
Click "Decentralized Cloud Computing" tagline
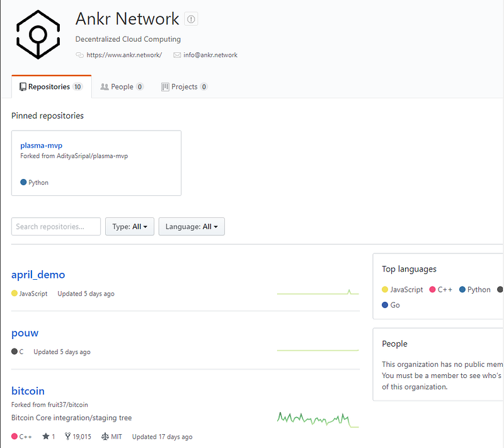(128, 39)
